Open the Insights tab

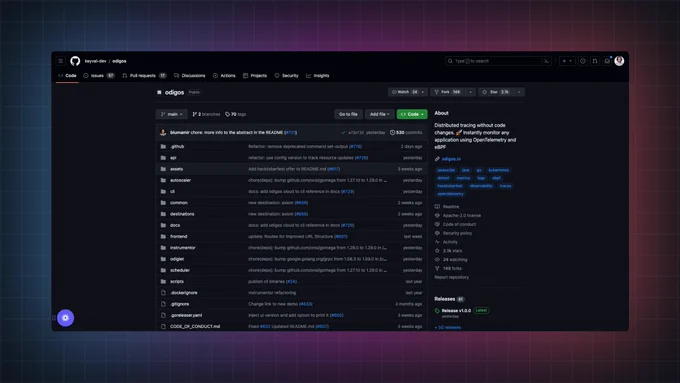coord(318,75)
